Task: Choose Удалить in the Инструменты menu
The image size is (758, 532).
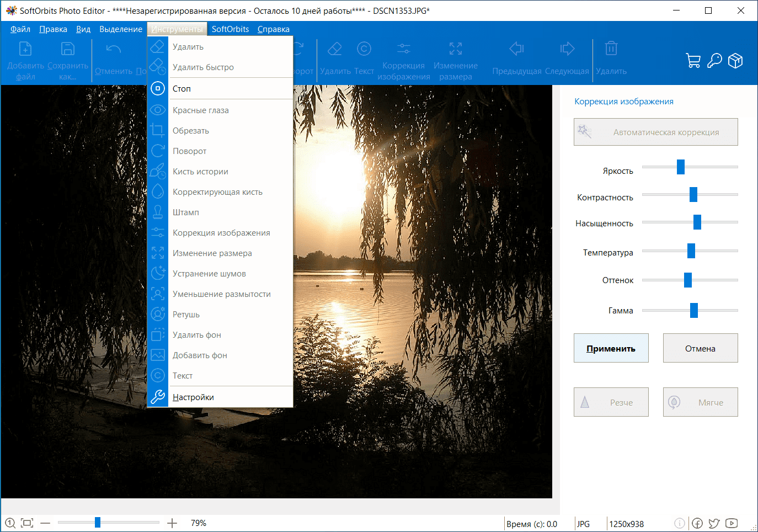Action: (220, 47)
